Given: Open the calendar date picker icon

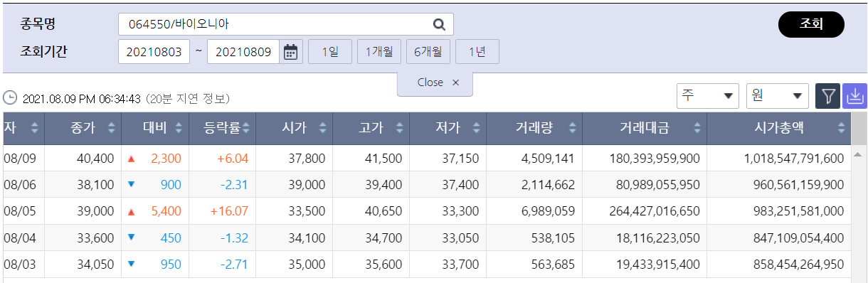Looking at the screenshot, I should click(x=291, y=52).
